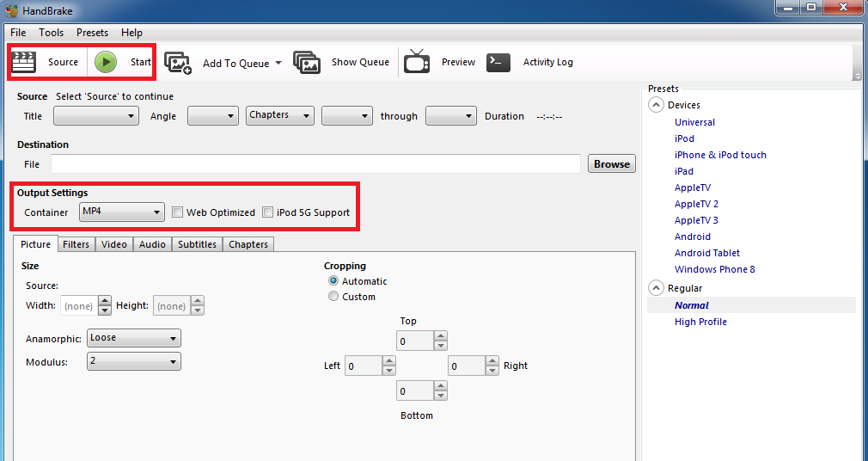Open the Activity Log terminal icon
This screenshot has height=461, width=868.
498,62
